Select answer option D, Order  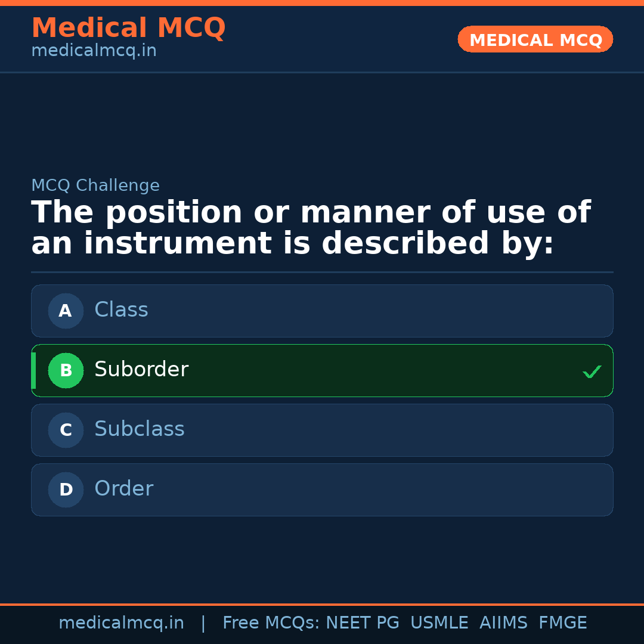click(322, 490)
